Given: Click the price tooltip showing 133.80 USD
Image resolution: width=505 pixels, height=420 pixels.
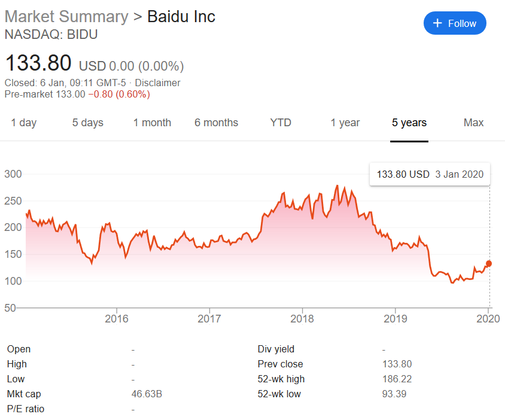Looking at the screenshot, I should (430, 175).
